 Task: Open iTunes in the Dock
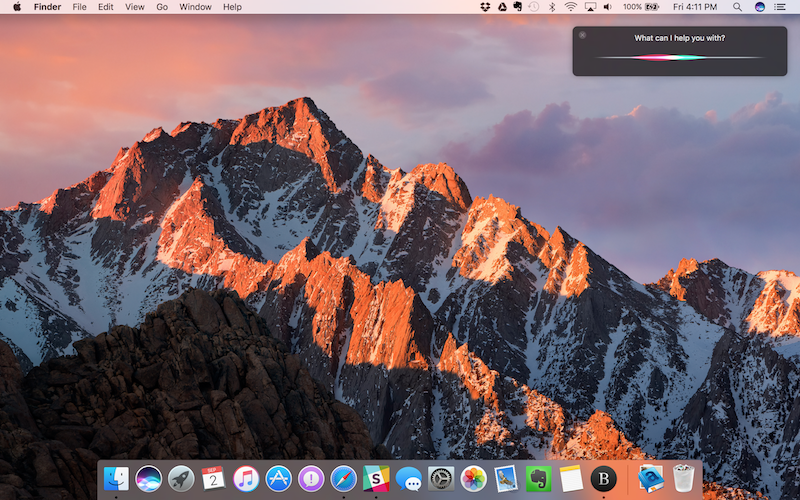[246, 478]
